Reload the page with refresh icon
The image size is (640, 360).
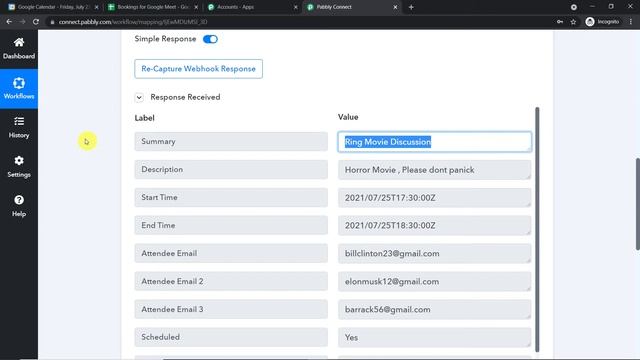coord(36,22)
